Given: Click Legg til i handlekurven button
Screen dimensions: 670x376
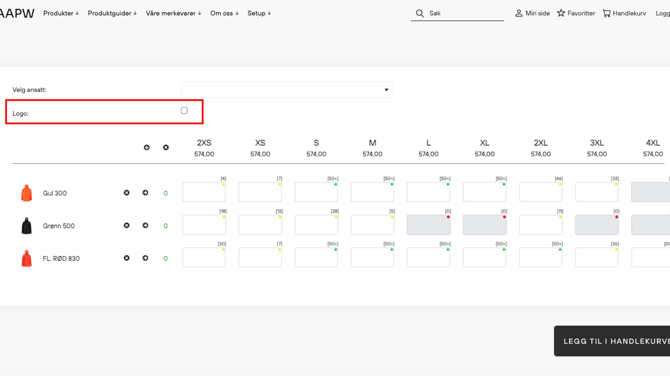Looking at the screenshot, I should pyautogui.click(x=612, y=341).
